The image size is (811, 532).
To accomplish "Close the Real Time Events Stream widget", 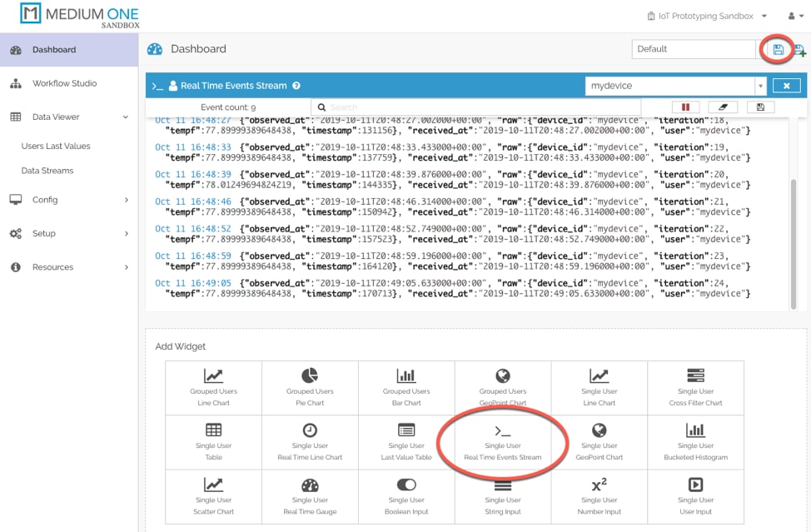I will [786, 86].
